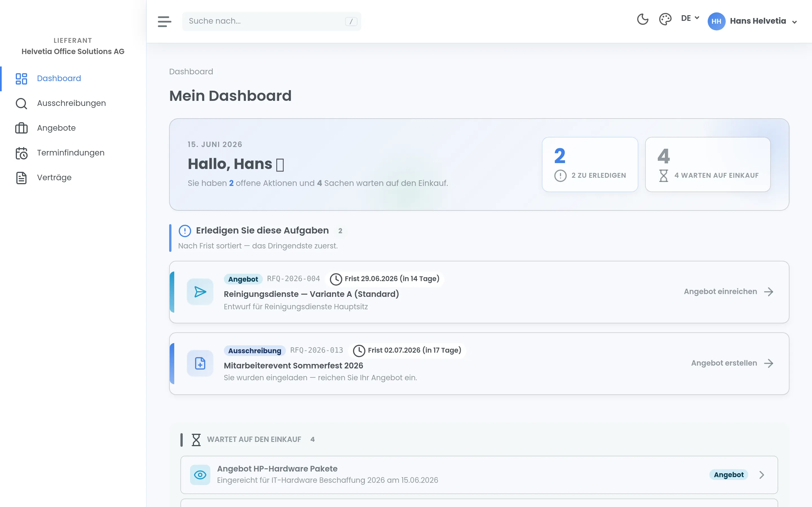Click the Terminfindungen calendar icon

(21, 153)
